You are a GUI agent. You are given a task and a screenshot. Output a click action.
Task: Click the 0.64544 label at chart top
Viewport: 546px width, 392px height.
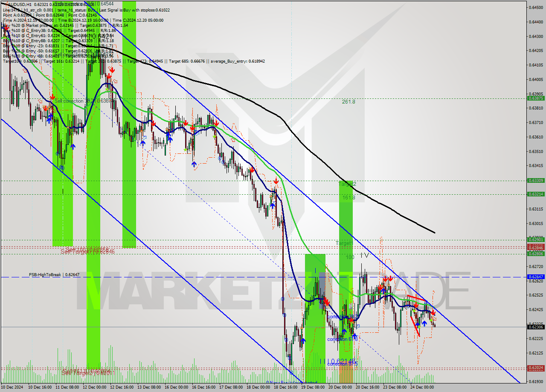(105, 4)
